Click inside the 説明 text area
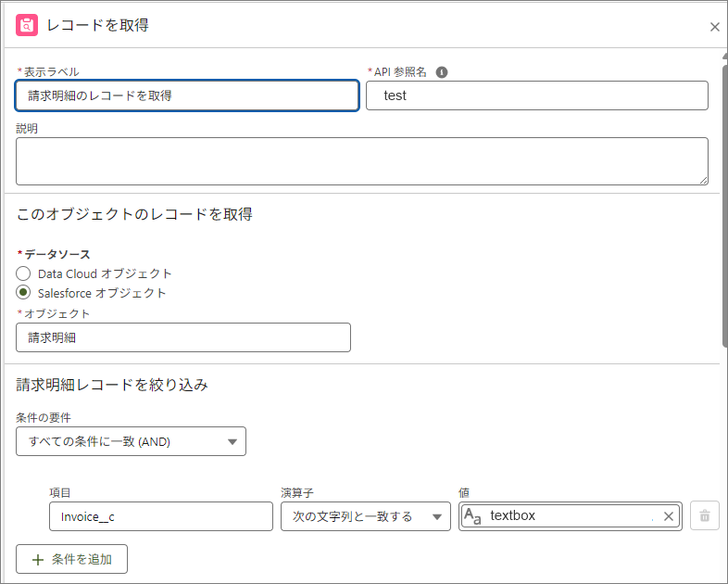The width and height of the screenshot is (728, 584). [361, 161]
